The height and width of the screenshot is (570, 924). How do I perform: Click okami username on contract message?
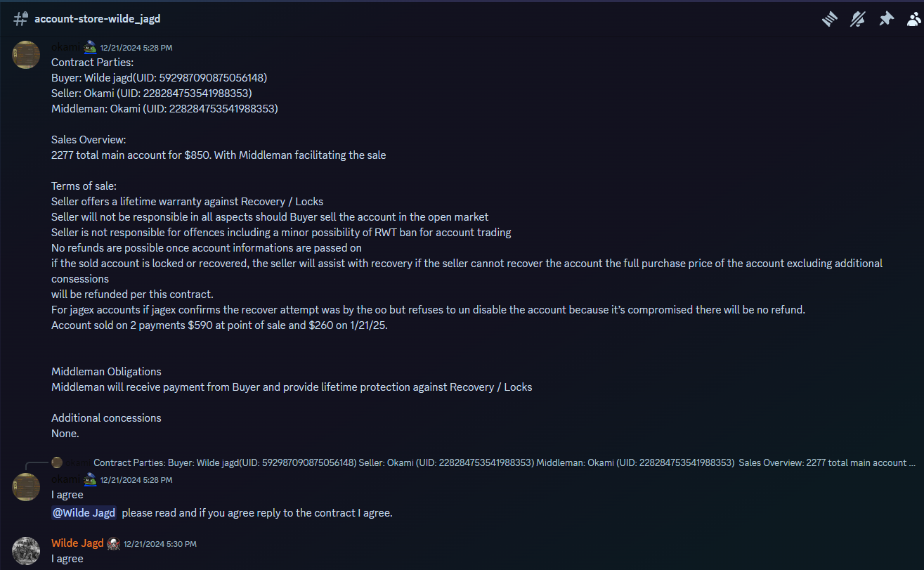(67, 47)
